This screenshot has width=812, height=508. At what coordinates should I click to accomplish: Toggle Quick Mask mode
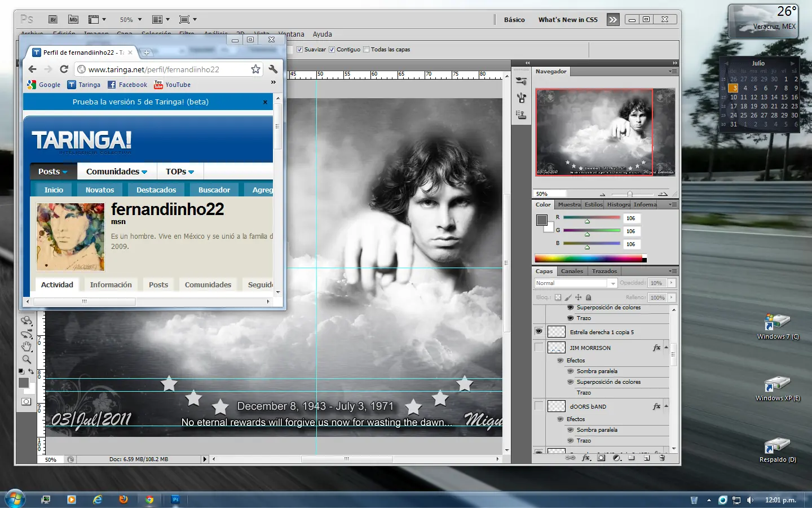click(x=27, y=402)
